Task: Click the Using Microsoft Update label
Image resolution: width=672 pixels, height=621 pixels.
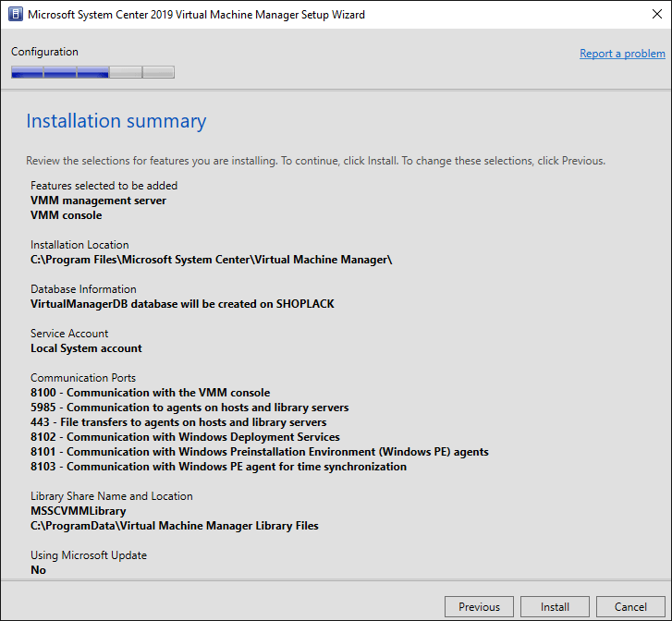Action: coord(89,555)
